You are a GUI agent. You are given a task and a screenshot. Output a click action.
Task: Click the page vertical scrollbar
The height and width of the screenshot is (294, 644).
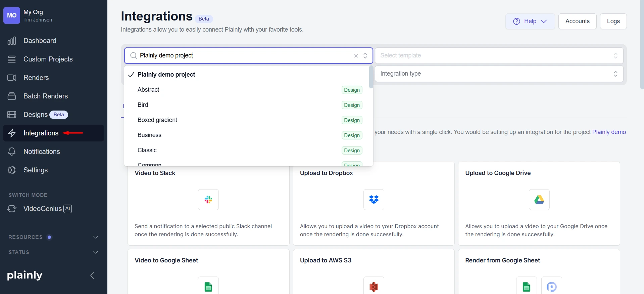click(642, 44)
